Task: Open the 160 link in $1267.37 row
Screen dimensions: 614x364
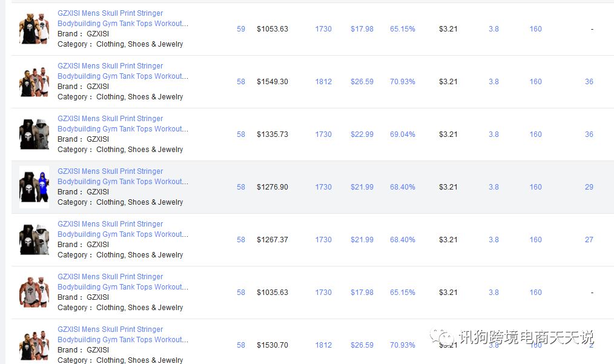Action: tap(536, 240)
